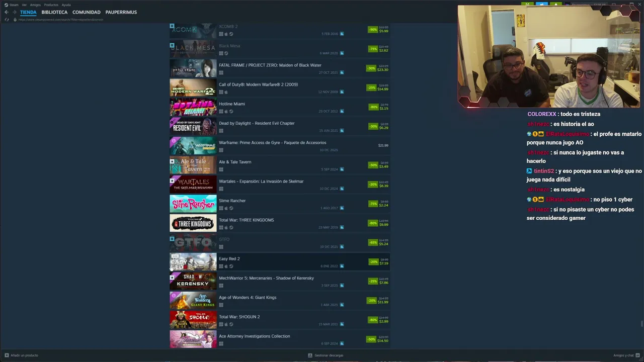The height and width of the screenshot is (362, 644).
Task: Click the Easy Red 2 thumbnail image
Action: [193, 262]
